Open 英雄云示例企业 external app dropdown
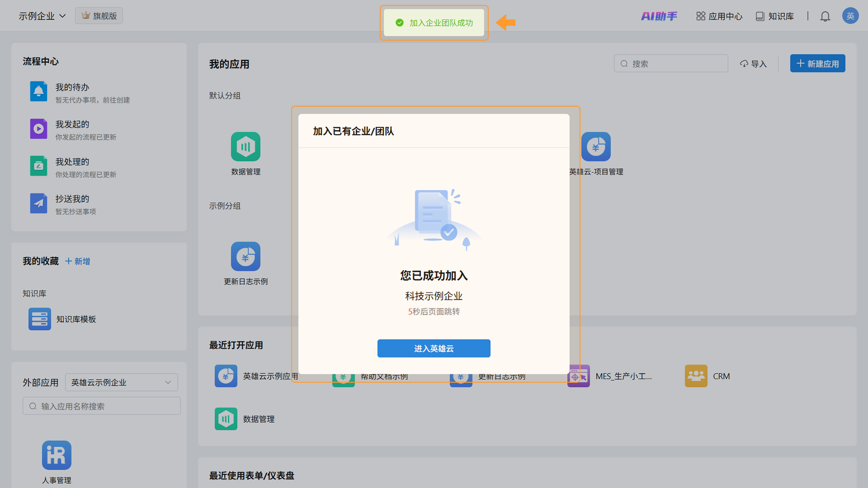868x488 pixels. click(x=121, y=382)
